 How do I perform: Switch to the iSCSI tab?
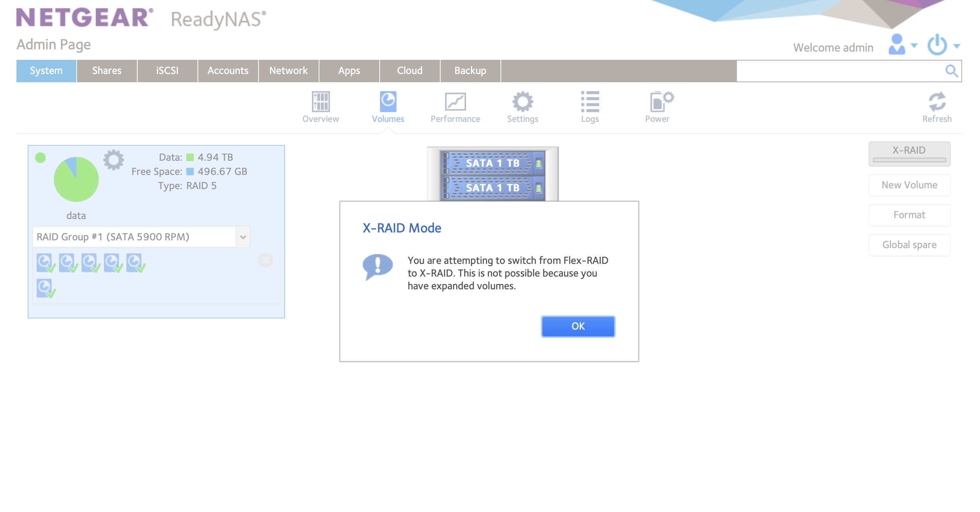(167, 71)
